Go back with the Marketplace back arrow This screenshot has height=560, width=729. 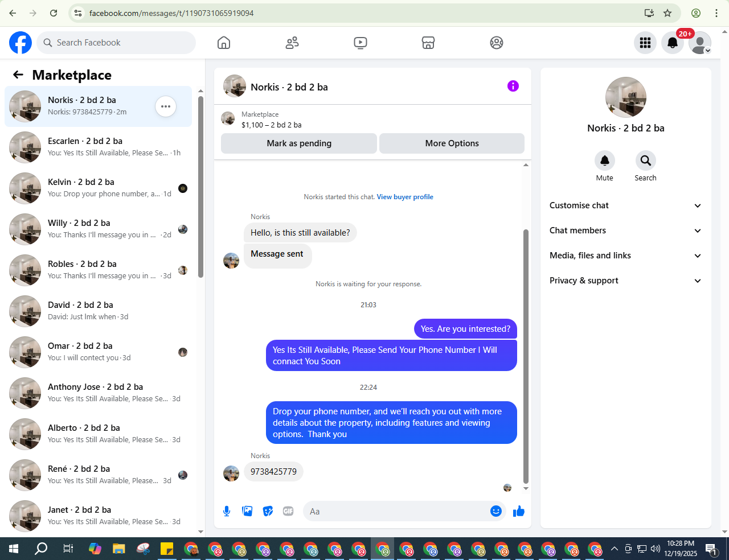18,75
